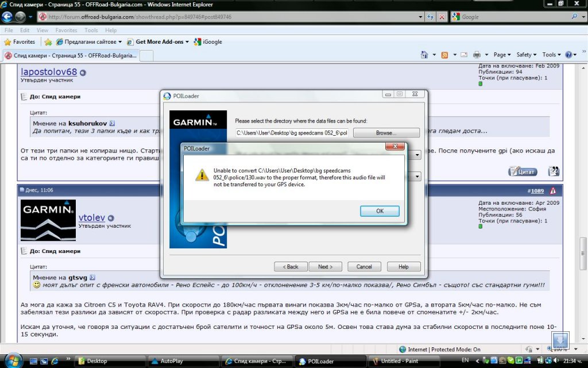Switch to AutoPlay taskbar item
This screenshot has height=368, width=588.
pyautogui.click(x=184, y=361)
